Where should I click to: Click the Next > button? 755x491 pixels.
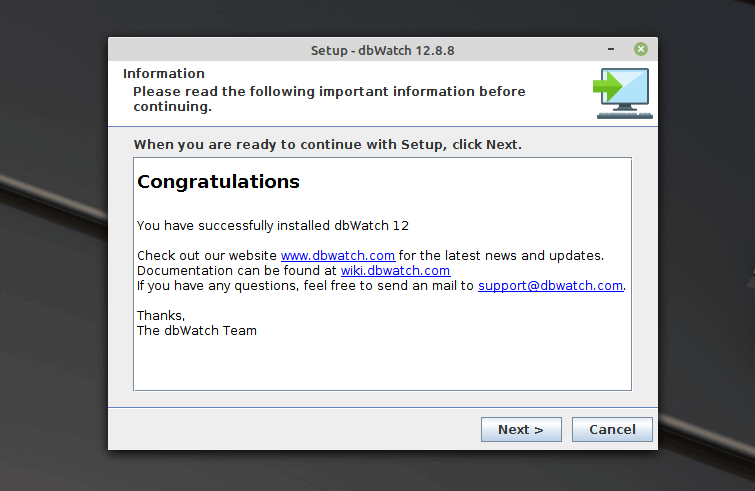click(521, 429)
